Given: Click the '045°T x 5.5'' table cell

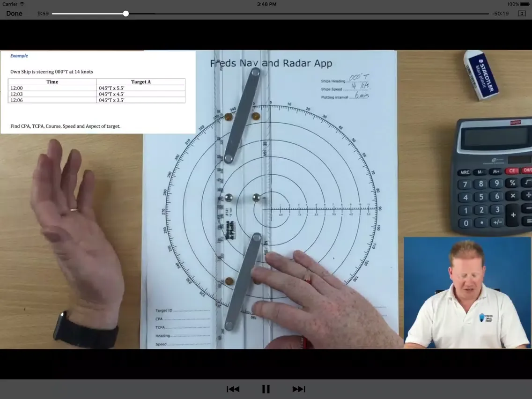Looking at the screenshot, I should click(141, 88).
